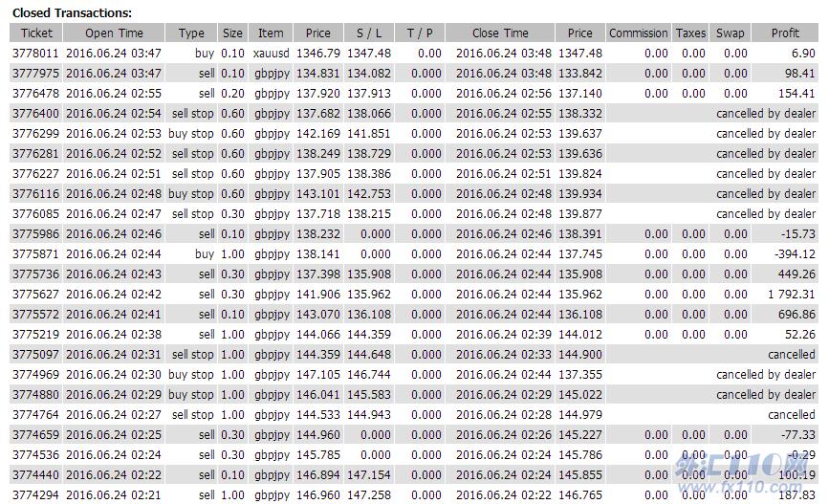Click the Commission column header

click(638, 33)
